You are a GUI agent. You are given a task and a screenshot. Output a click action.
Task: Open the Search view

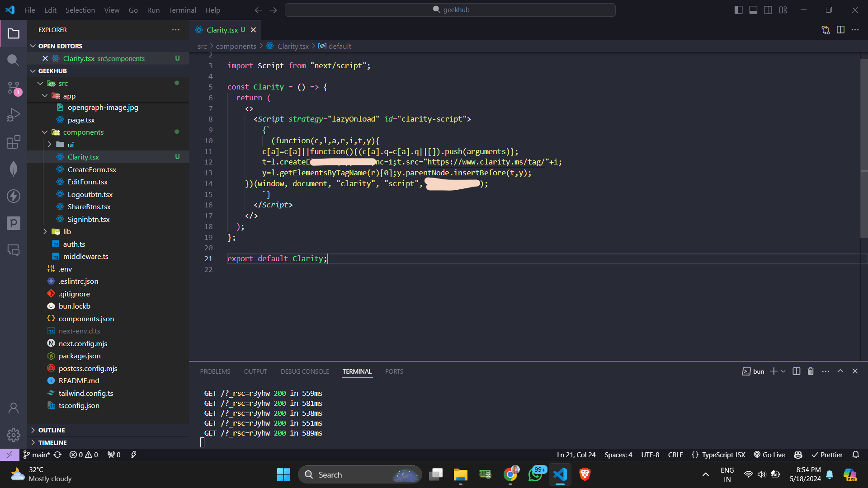[13, 60]
